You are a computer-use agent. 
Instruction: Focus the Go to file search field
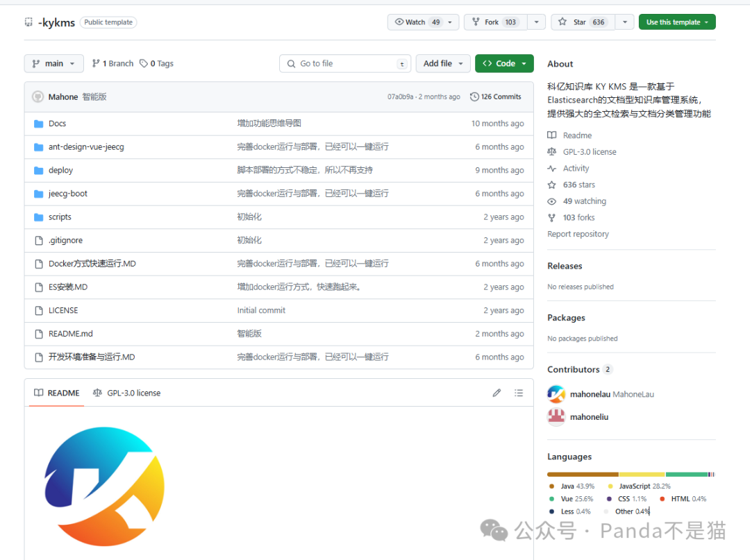[345, 64]
